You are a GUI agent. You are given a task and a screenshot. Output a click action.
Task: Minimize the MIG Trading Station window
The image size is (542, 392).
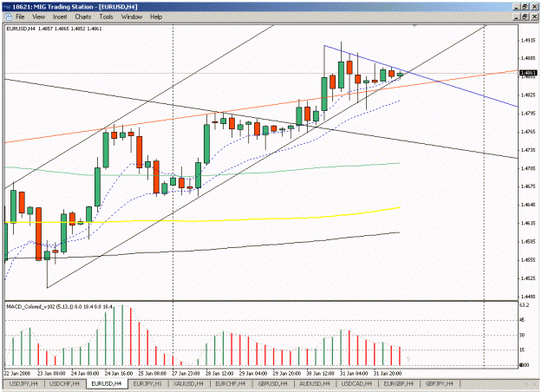point(516,7)
